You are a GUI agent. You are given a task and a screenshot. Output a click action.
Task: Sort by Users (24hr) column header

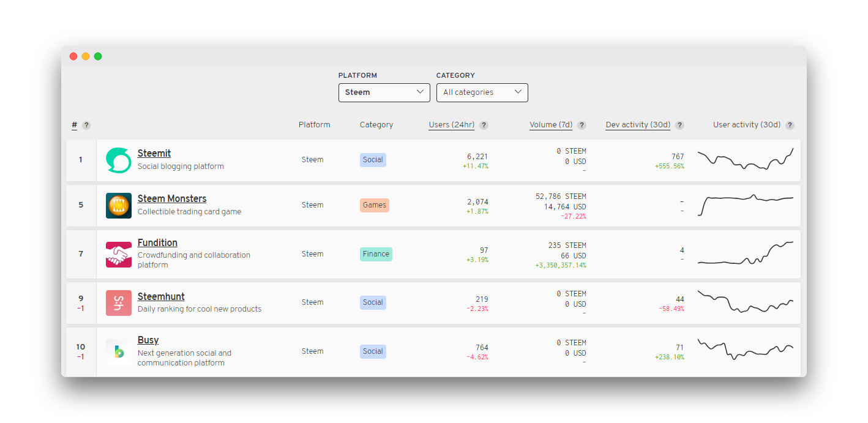click(452, 125)
